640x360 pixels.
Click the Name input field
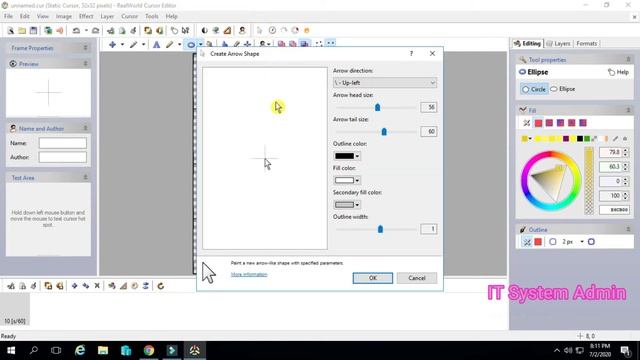pos(62,143)
